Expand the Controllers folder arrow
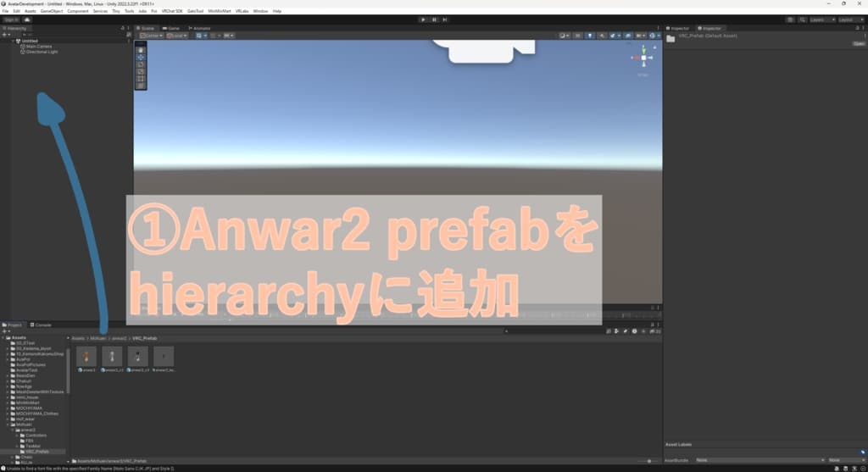Image resolution: width=868 pixels, height=472 pixels. (17, 436)
